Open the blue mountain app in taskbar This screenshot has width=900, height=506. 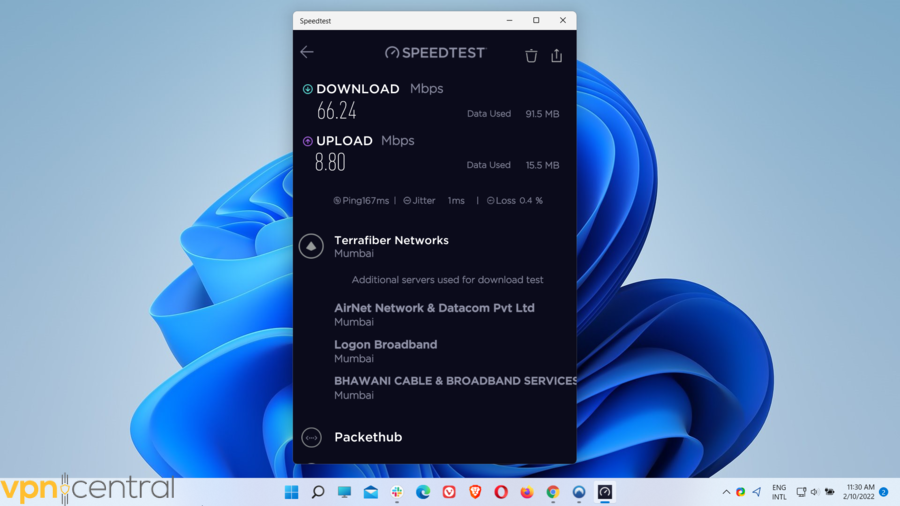pyautogui.click(x=579, y=492)
